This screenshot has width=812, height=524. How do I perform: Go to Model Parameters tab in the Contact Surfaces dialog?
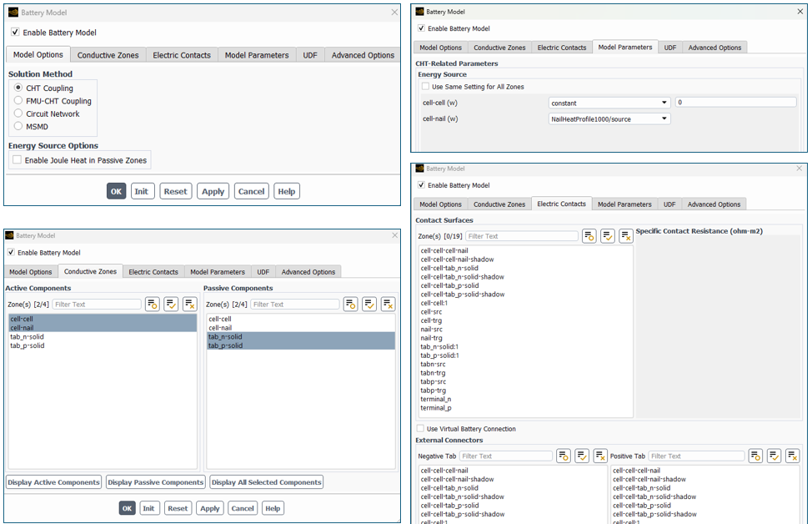[x=624, y=204]
